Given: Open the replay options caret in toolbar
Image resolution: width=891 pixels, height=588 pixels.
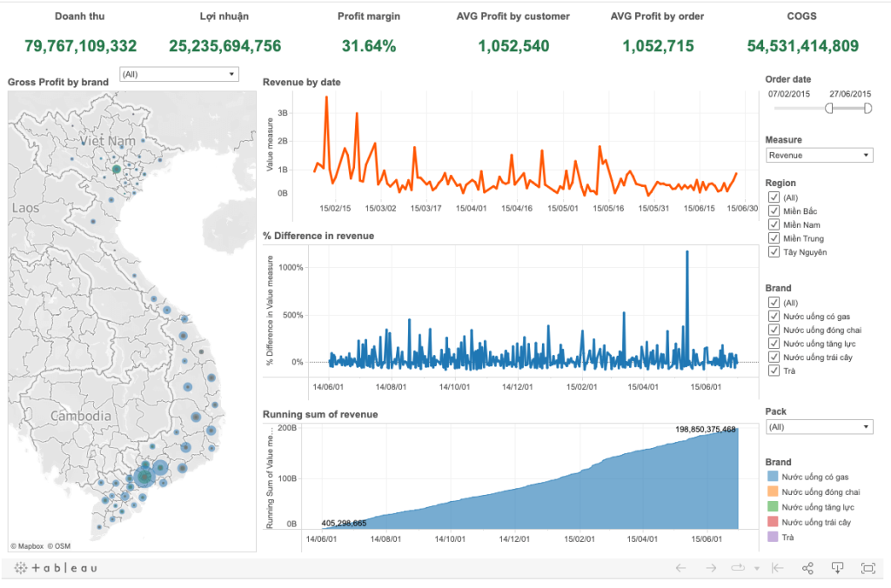Looking at the screenshot, I should coord(756,568).
